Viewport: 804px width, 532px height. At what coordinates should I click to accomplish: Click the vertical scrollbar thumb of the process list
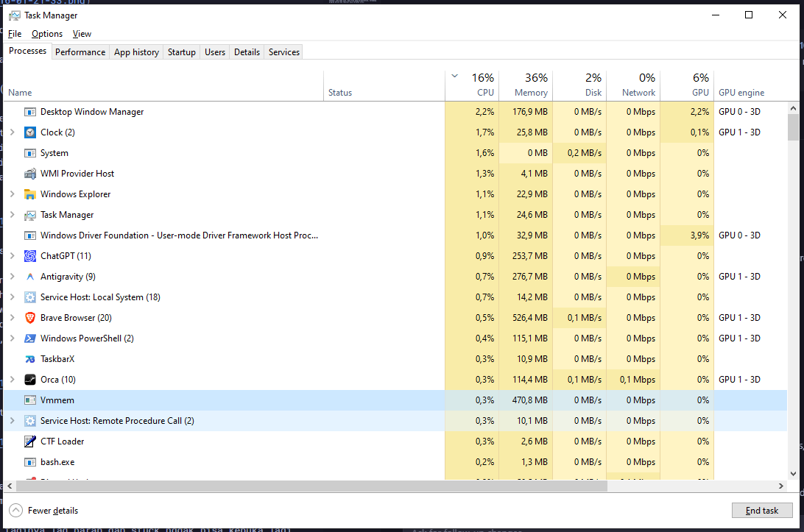pos(793,127)
